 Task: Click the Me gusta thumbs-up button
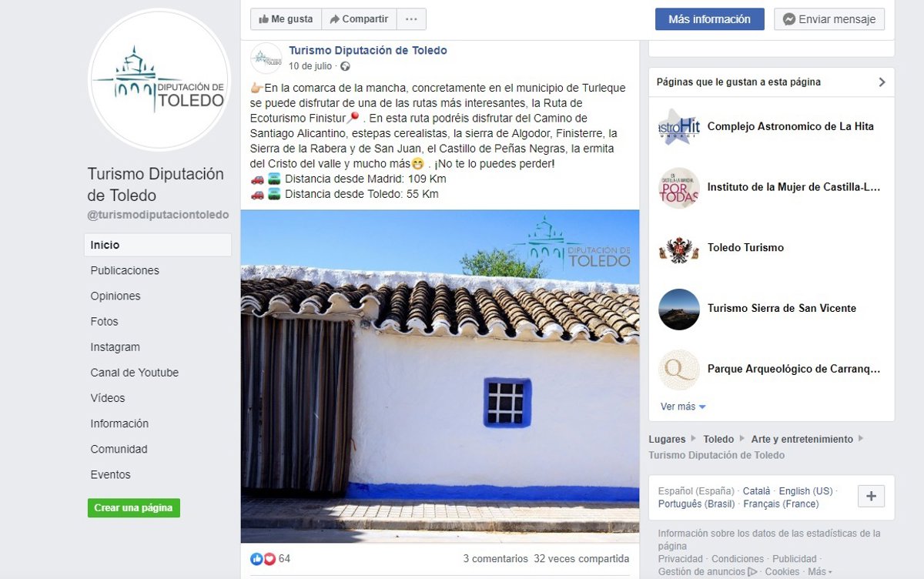[286, 19]
